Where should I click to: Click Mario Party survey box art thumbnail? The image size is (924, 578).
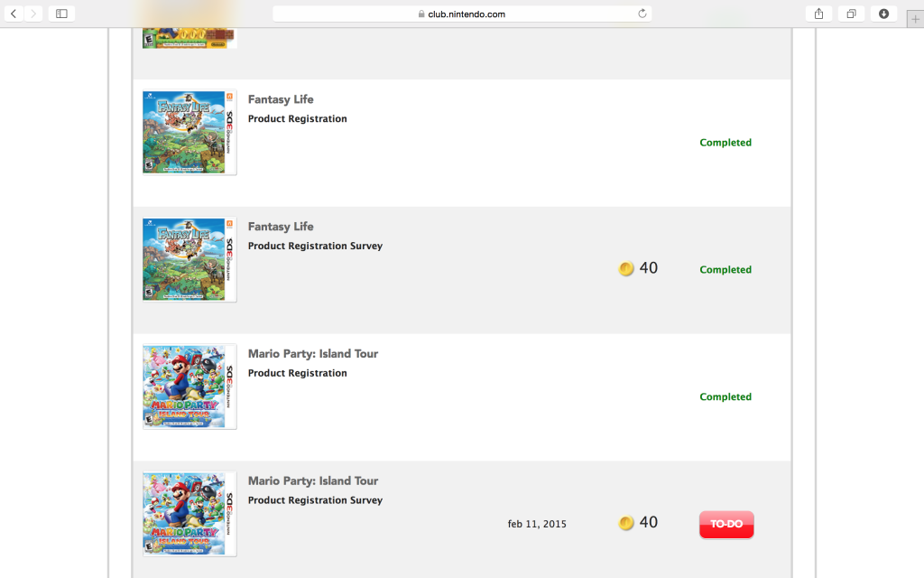(x=189, y=514)
